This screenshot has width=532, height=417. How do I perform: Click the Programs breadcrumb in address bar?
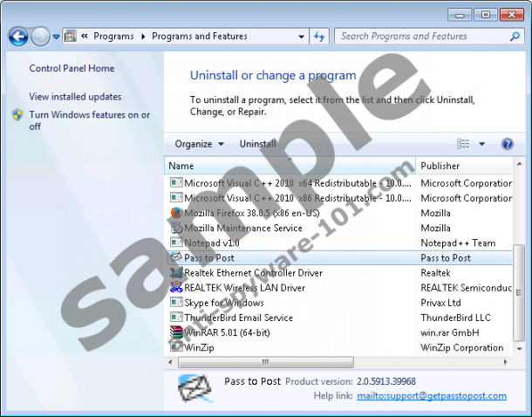tap(113, 37)
